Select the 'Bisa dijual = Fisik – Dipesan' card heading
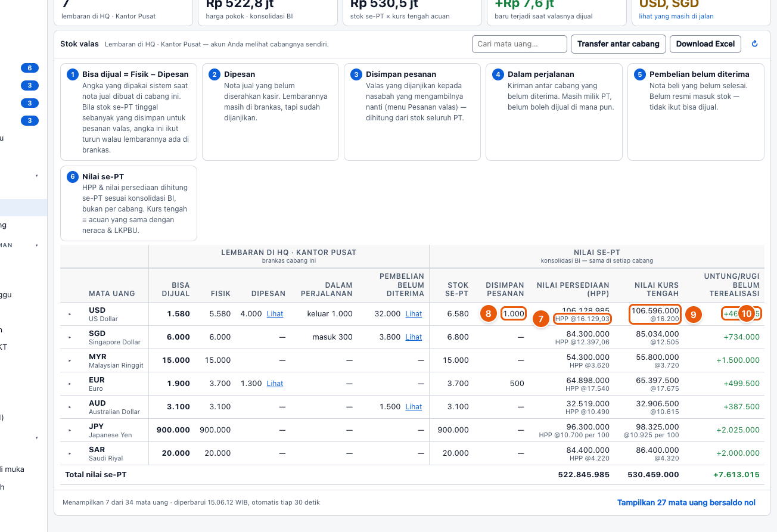 click(135, 74)
